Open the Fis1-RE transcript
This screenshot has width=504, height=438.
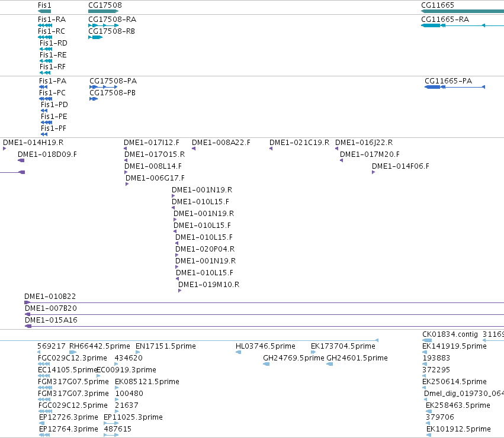coord(53,55)
